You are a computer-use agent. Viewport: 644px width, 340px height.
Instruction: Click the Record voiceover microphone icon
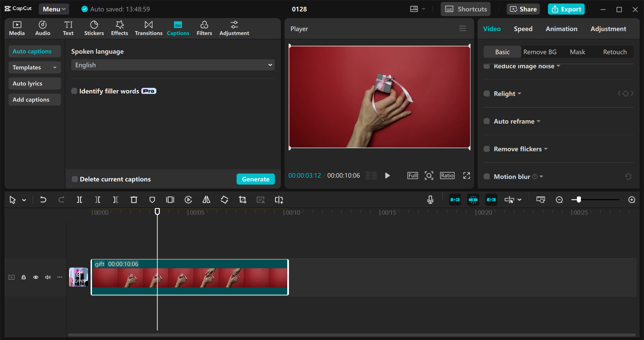pos(430,200)
